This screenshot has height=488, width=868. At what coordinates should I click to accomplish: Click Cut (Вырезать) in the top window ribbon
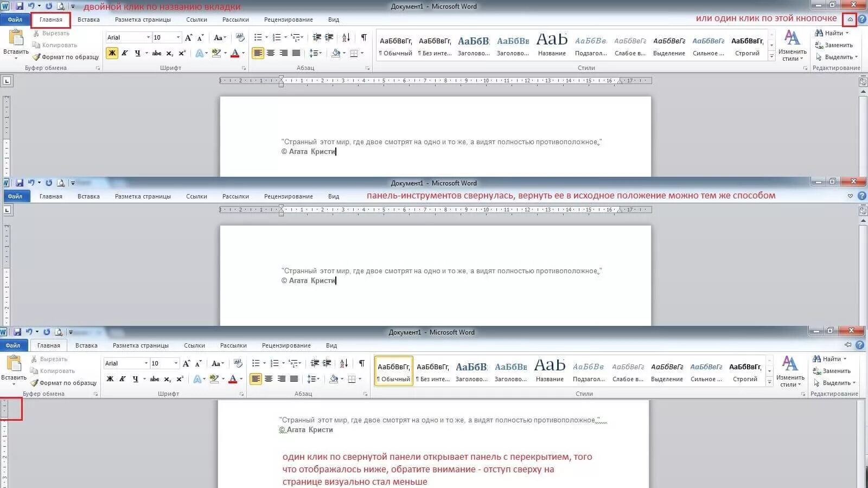pyautogui.click(x=50, y=33)
